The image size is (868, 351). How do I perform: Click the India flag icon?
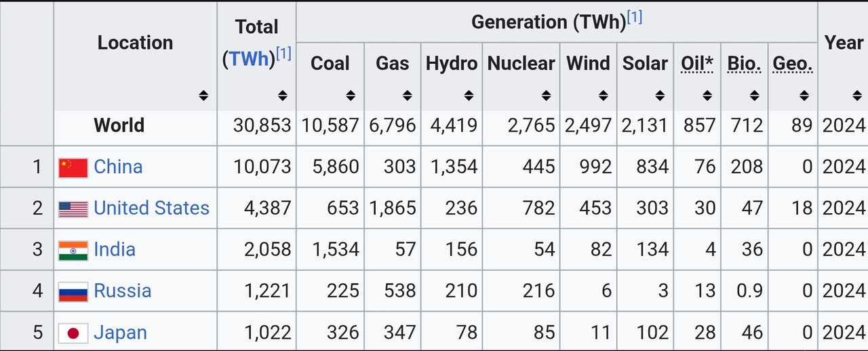[73, 251]
